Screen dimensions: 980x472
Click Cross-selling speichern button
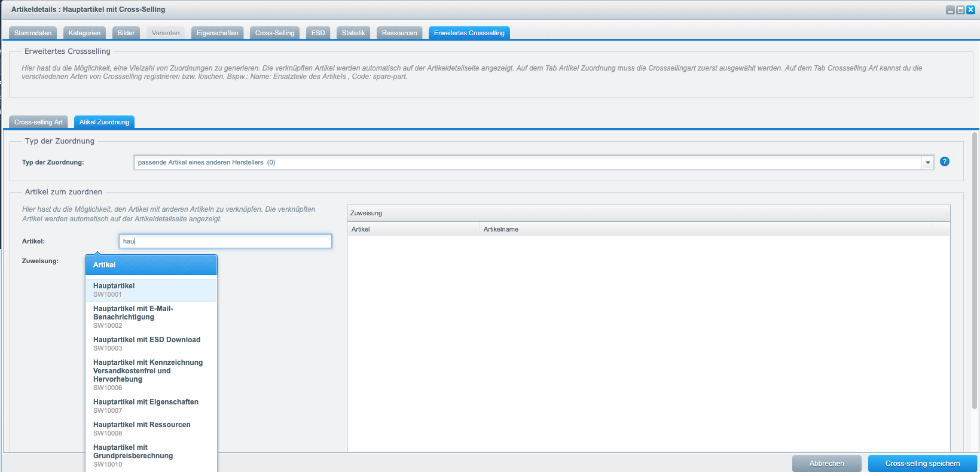pyautogui.click(x=923, y=464)
